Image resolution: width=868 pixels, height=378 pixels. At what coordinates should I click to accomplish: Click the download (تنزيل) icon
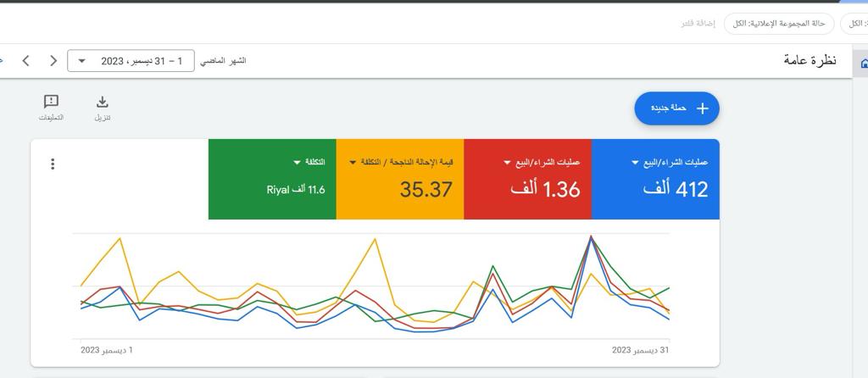tap(103, 103)
